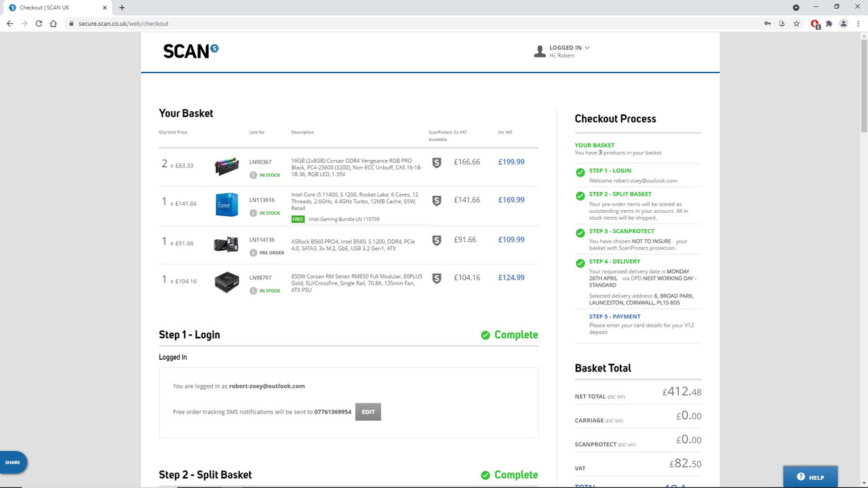Open the Intel Gaming Bundle LN 115739 link
The height and width of the screenshot is (488, 868).
[344, 220]
